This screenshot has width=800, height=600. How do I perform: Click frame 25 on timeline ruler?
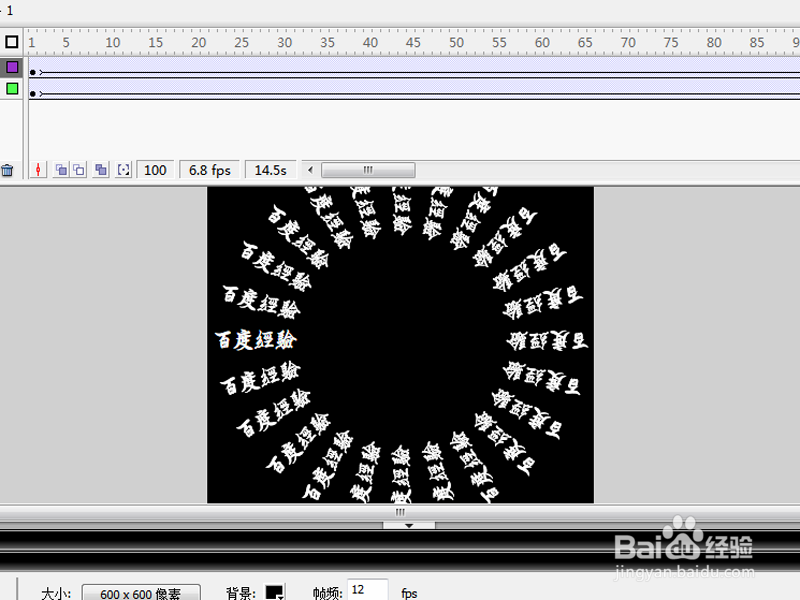[241, 42]
